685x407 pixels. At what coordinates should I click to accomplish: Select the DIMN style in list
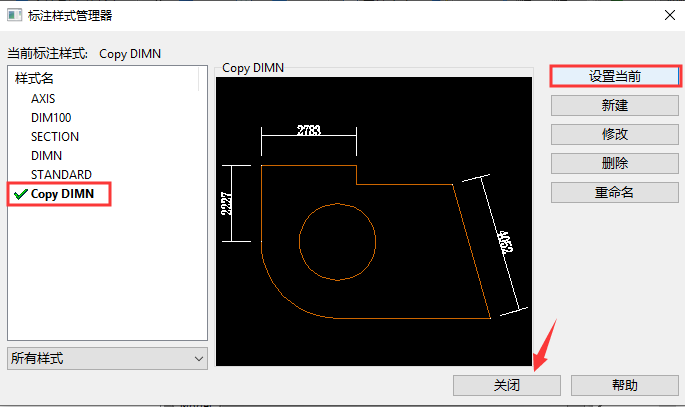click(46, 155)
